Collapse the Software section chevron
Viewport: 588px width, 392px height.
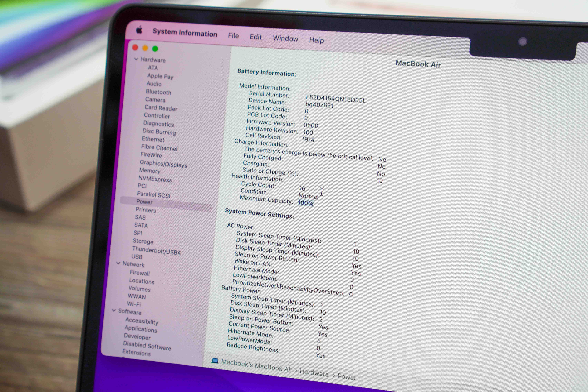click(114, 310)
